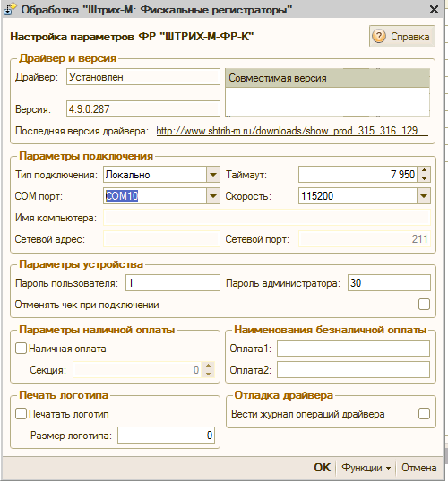
Task: Enable the Наличная оплата checkbox
Action: pos(21,349)
